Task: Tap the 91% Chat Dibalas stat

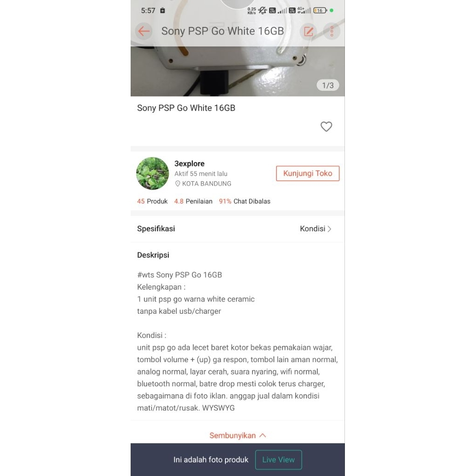Action: [245, 201]
